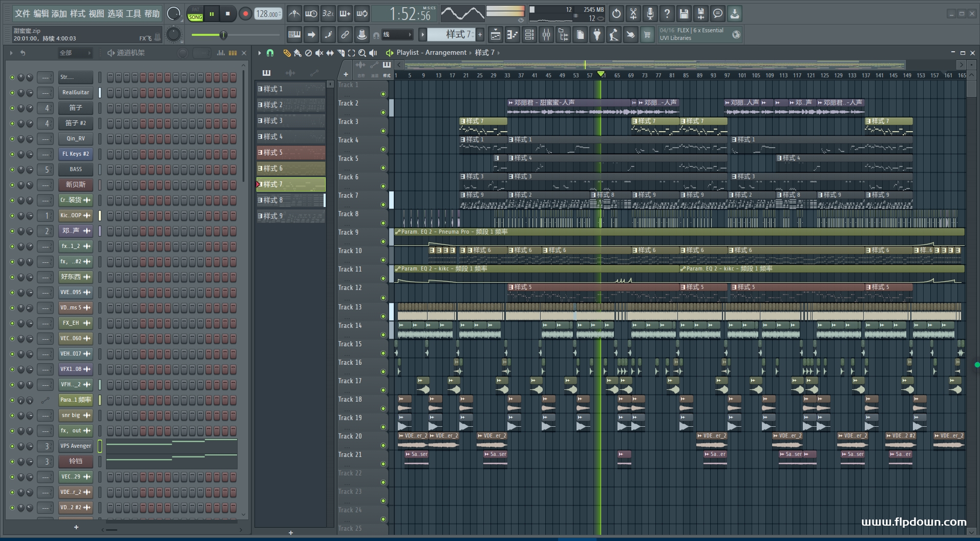Open channel rack options menu arrow
The image size is (980, 541).
tap(11, 53)
